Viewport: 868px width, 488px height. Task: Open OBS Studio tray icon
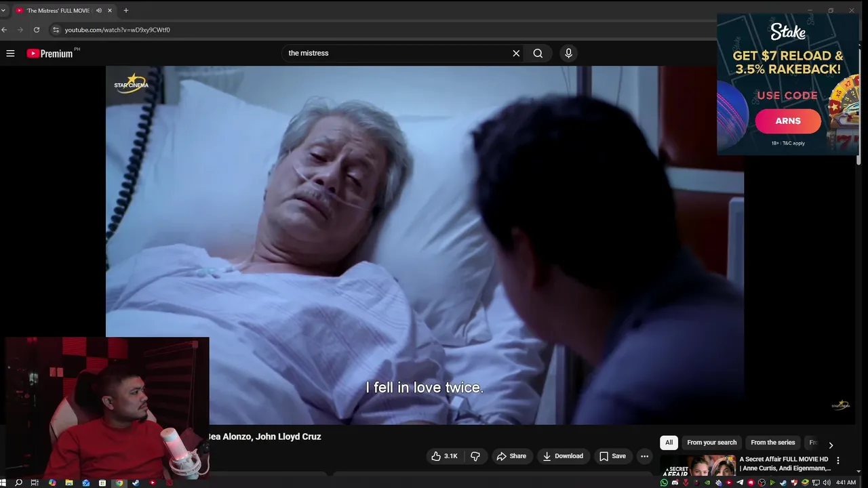pos(762,483)
